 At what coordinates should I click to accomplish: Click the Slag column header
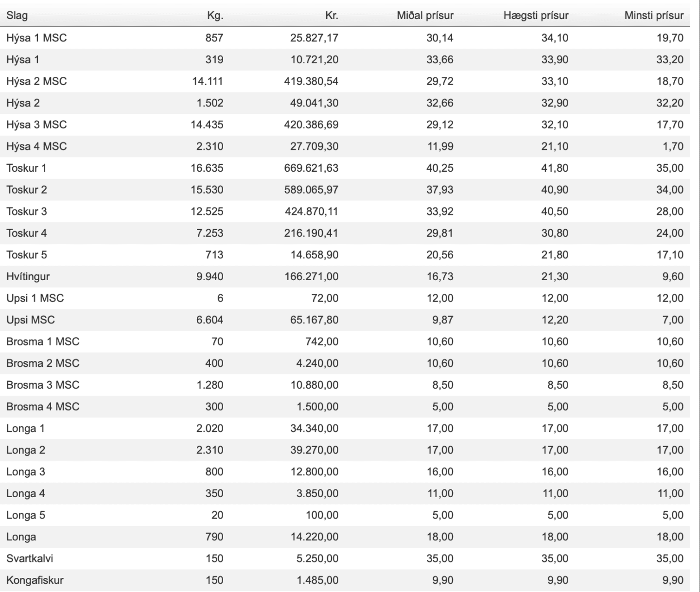click(x=17, y=16)
